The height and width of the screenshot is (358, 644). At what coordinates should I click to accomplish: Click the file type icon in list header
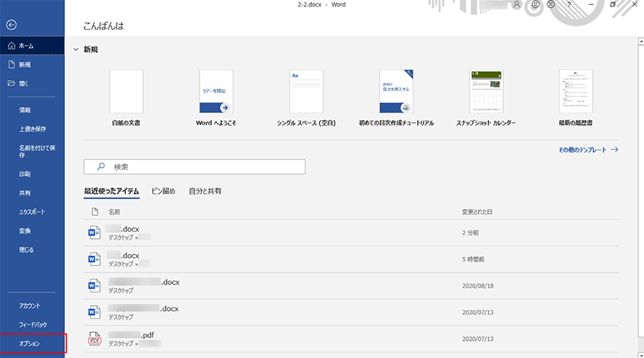(x=95, y=212)
